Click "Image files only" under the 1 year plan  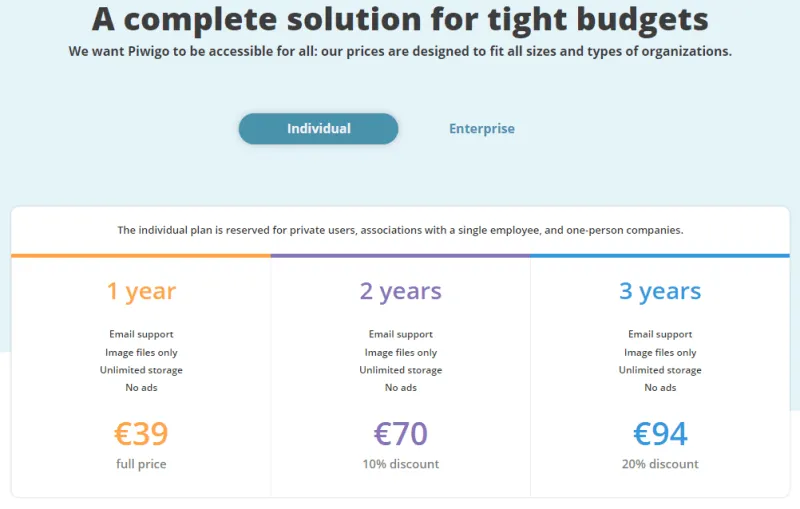tap(141, 352)
